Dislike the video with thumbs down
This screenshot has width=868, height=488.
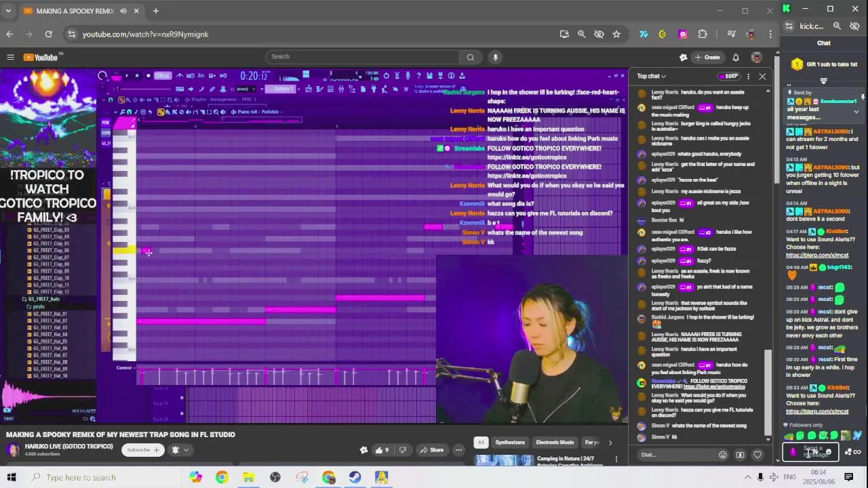tap(403, 450)
